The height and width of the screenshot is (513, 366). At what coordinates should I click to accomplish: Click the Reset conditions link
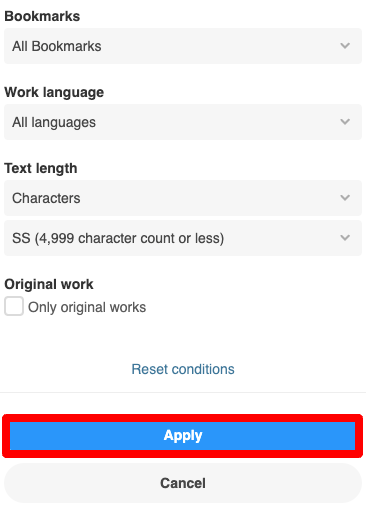[183, 369]
